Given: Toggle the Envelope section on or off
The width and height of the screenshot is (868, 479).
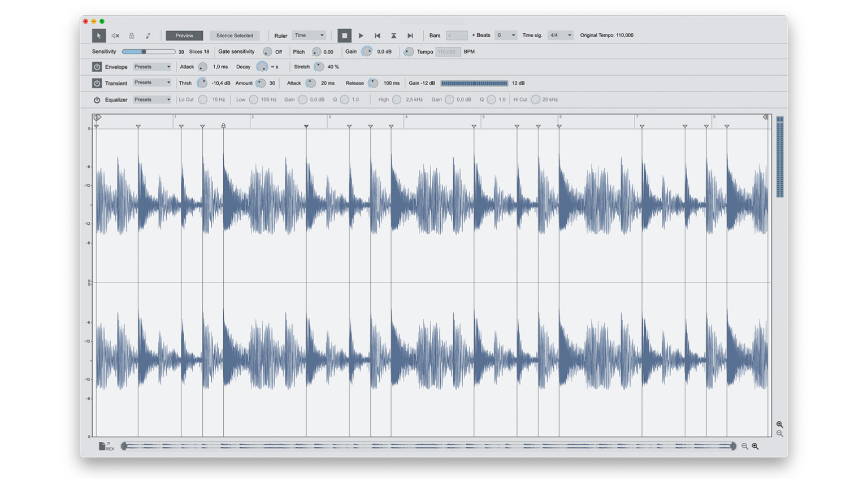Looking at the screenshot, I should [97, 67].
